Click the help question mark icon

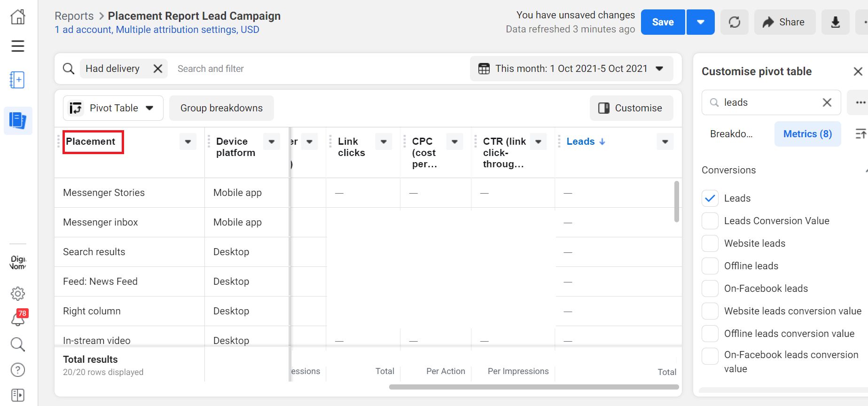coord(18,370)
